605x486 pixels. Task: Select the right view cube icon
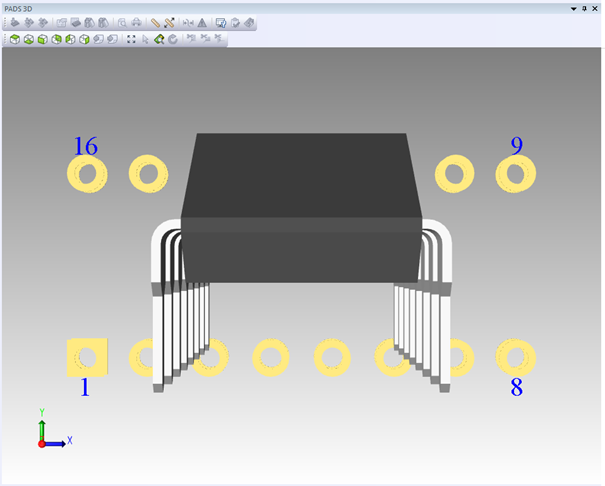(84, 39)
